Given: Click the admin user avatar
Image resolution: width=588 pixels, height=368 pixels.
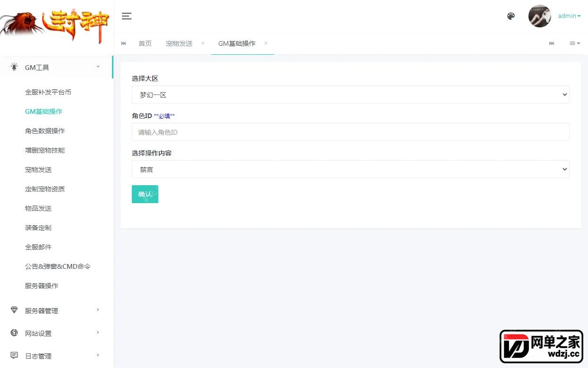Looking at the screenshot, I should [x=540, y=16].
